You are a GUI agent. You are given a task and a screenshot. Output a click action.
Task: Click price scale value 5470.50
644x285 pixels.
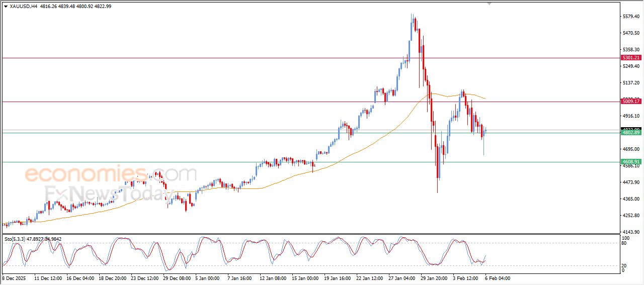[632, 33]
